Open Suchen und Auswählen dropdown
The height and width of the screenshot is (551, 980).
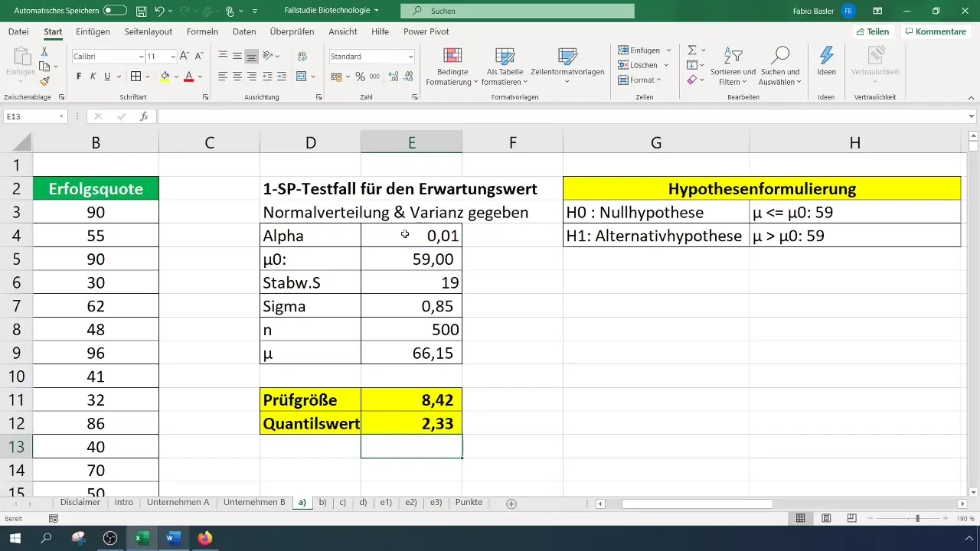point(779,67)
